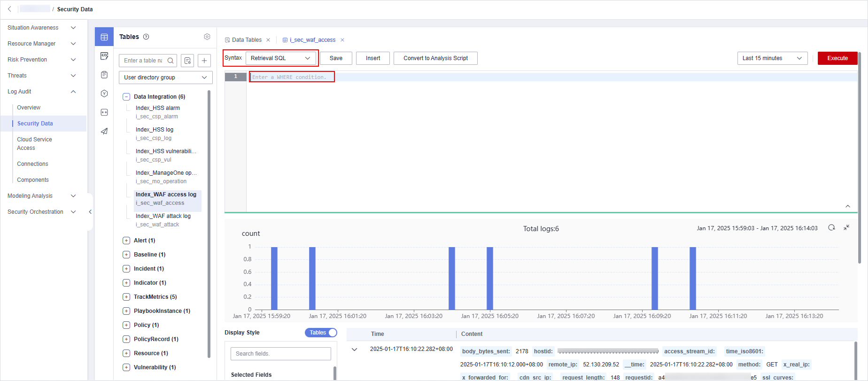Click the table document icon beside search
Viewport: 868px width, 381px height.
(187, 61)
